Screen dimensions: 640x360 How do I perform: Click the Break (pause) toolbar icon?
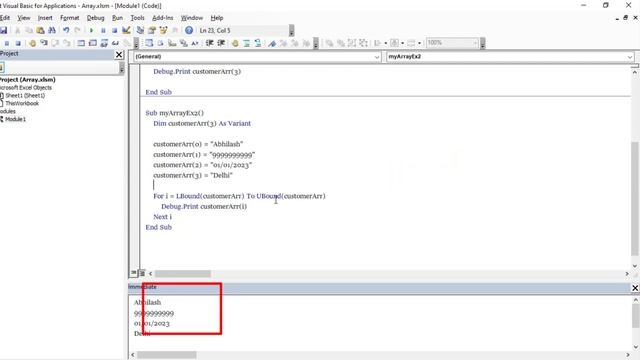[103, 31]
